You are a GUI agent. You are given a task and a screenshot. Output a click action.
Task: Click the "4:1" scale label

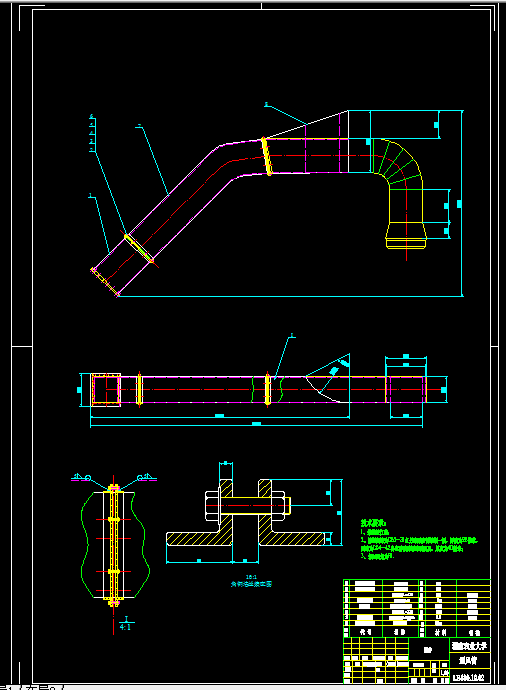pyautogui.click(x=125, y=627)
